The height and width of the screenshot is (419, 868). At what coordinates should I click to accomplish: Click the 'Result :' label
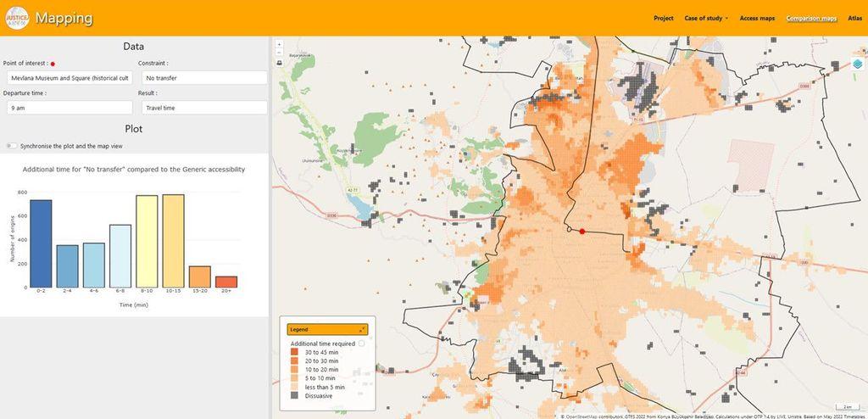click(x=147, y=93)
